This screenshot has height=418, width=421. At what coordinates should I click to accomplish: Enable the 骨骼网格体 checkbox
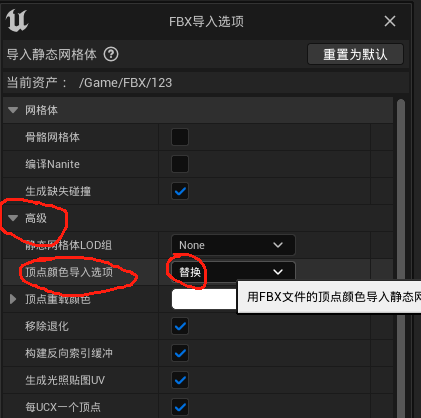tap(180, 137)
